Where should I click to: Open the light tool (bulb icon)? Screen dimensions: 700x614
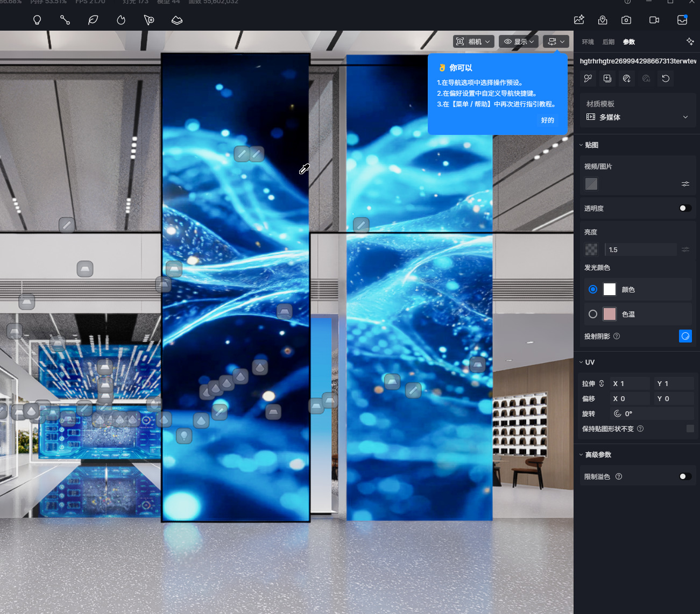tap(37, 20)
